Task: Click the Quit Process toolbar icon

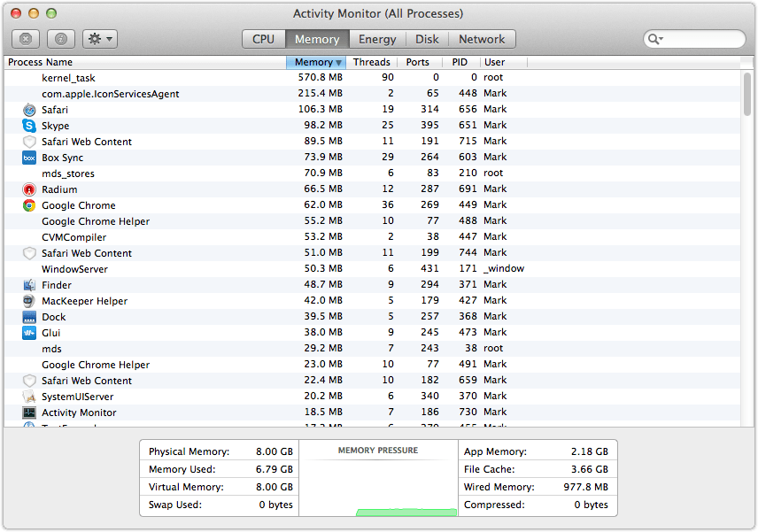Action: (26, 39)
